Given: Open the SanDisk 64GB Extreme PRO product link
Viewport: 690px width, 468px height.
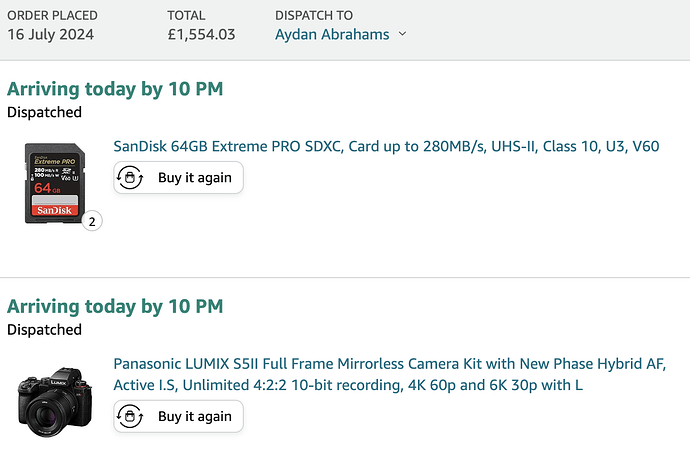Looking at the screenshot, I should point(386,146).
